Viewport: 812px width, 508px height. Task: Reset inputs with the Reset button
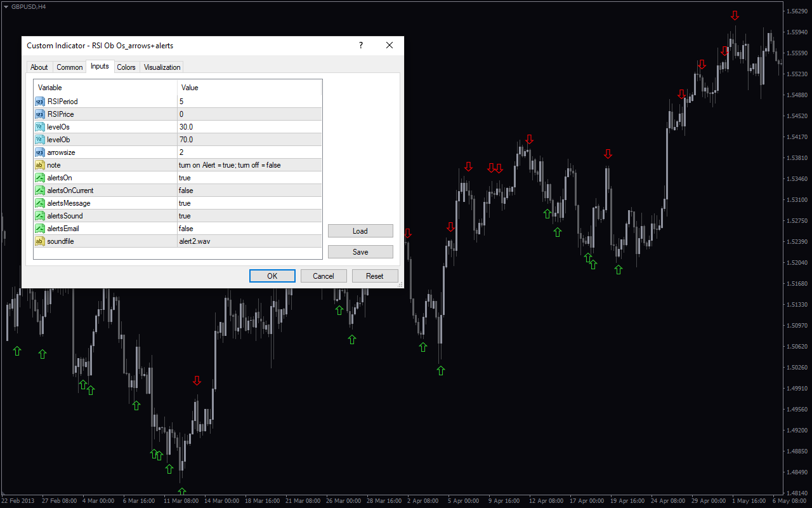[375, 276]
